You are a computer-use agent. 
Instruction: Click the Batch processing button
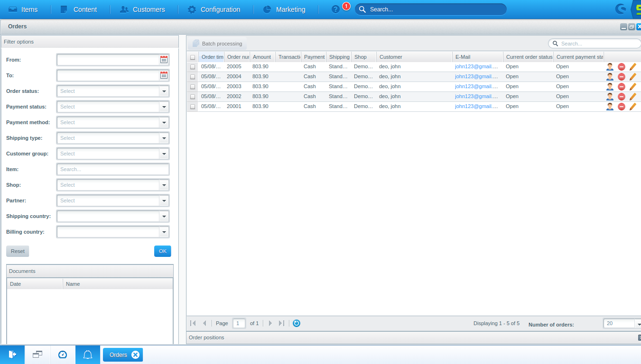[x=217, y=44]
